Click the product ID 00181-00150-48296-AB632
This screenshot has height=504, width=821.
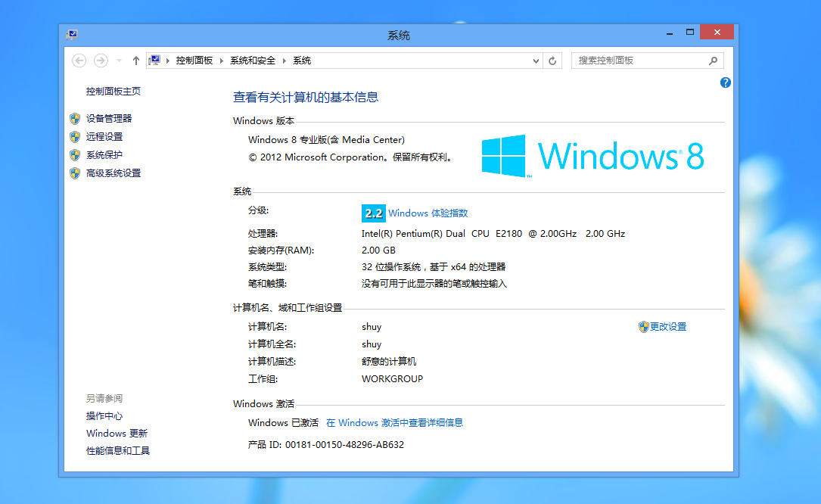(344, 445)
